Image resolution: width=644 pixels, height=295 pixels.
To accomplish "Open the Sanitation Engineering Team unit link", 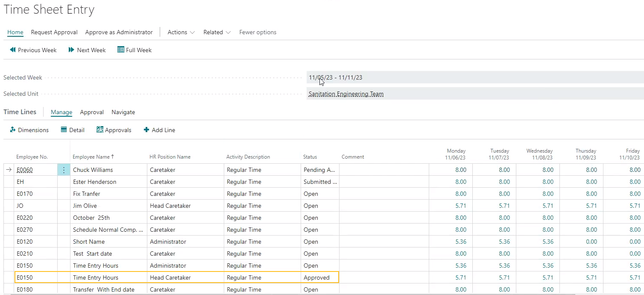I will pos(346,94).
